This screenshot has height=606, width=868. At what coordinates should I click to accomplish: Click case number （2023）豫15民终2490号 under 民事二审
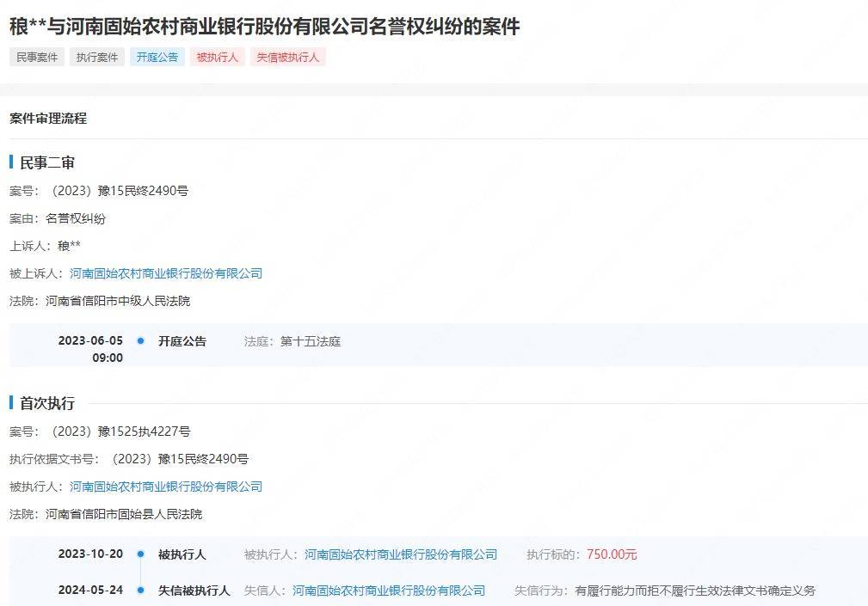[117, 191]
